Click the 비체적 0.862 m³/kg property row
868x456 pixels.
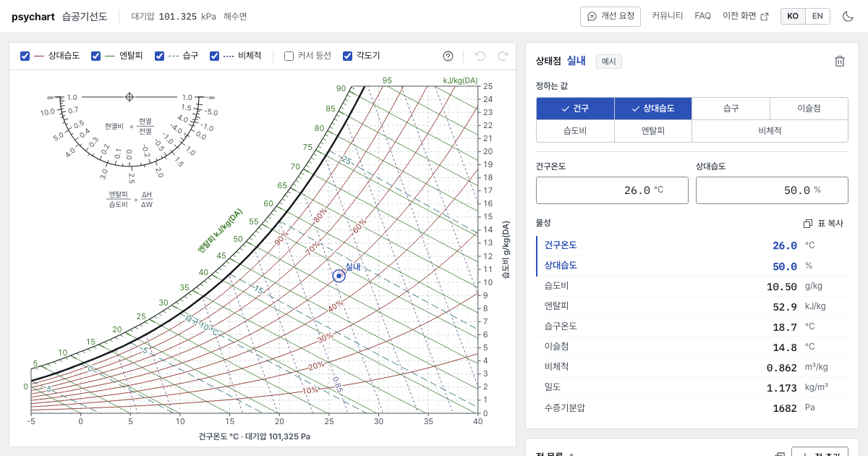click(692, 367)
